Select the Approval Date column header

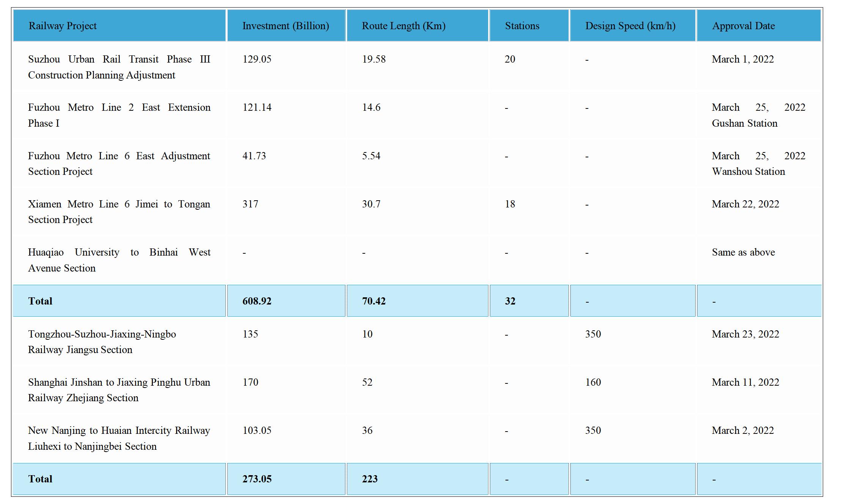(x=743, y=26)
